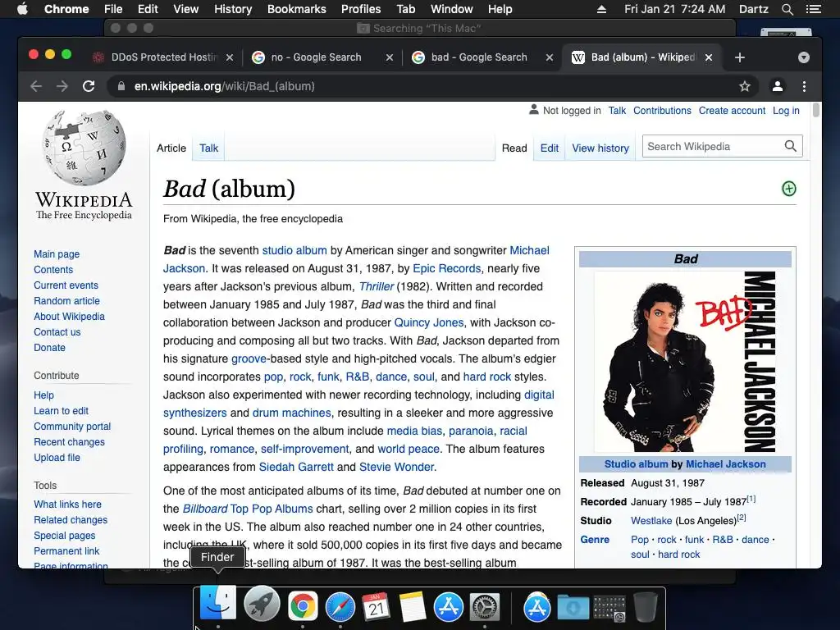Click Donate in the sidebar
The width and height of the screenshot is (840, 630).
click(49, 347)
